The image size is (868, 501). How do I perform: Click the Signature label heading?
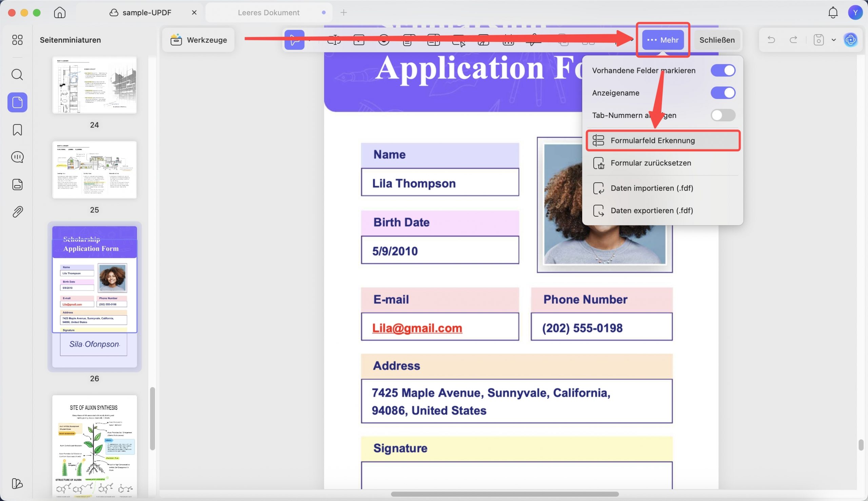click(x=400, y=448)
